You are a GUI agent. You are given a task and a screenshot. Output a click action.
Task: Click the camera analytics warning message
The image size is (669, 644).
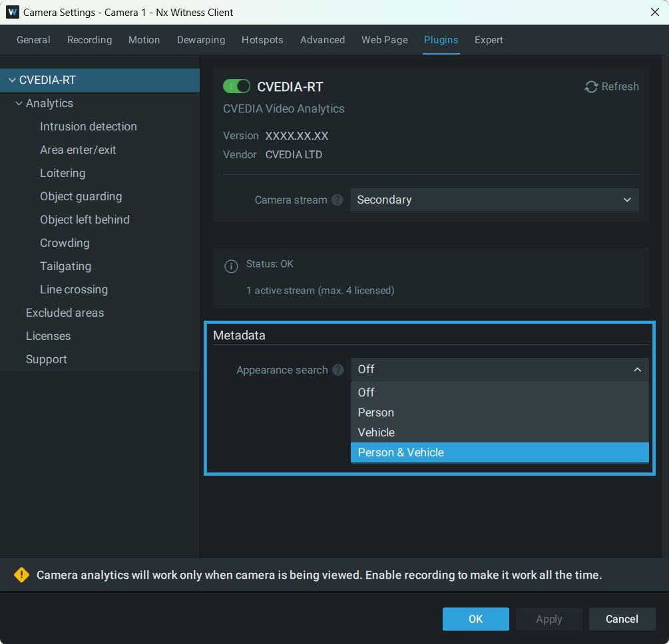tap(319, 575)
